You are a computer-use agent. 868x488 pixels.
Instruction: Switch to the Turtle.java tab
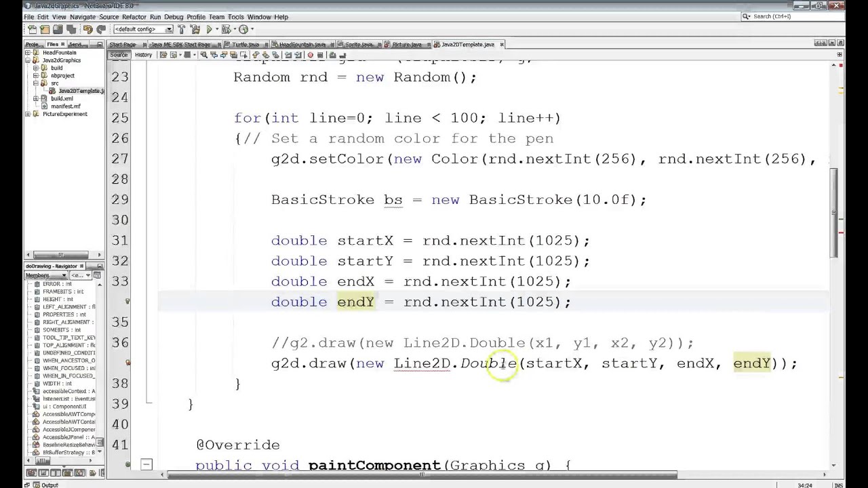click(x=245, y=45)
